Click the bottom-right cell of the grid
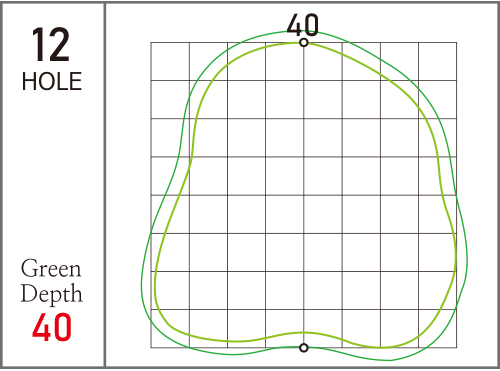This screenshot has height=371, width=500. point(437,329)
